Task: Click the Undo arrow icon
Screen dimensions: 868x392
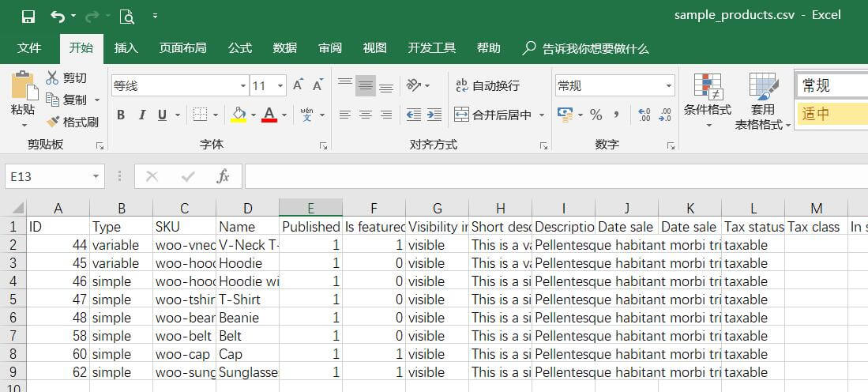Action: pyautogui.click(x=57, y=16)
